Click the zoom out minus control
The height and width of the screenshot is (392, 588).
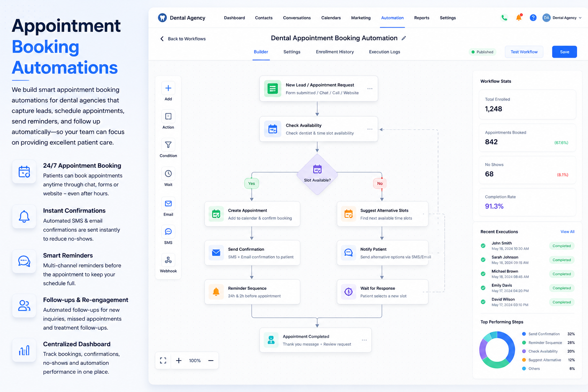(x=211, y=361)
